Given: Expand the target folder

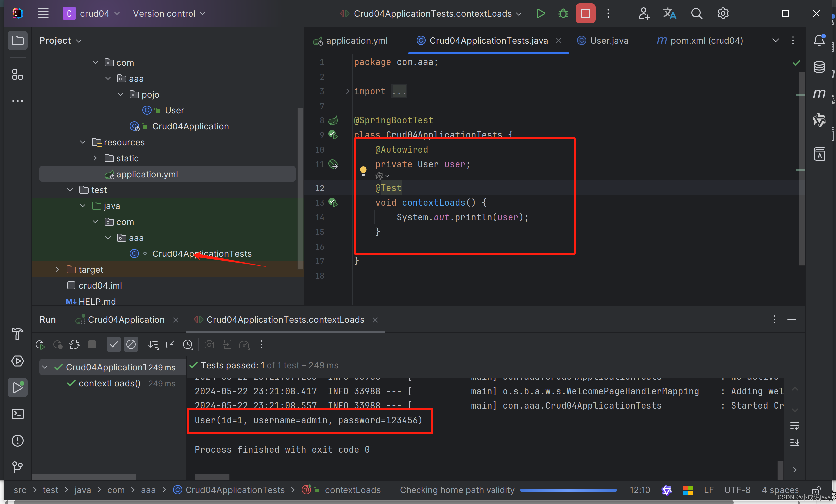Looking at the screenshot, I should pyautogui.click(x=57, y=270).
